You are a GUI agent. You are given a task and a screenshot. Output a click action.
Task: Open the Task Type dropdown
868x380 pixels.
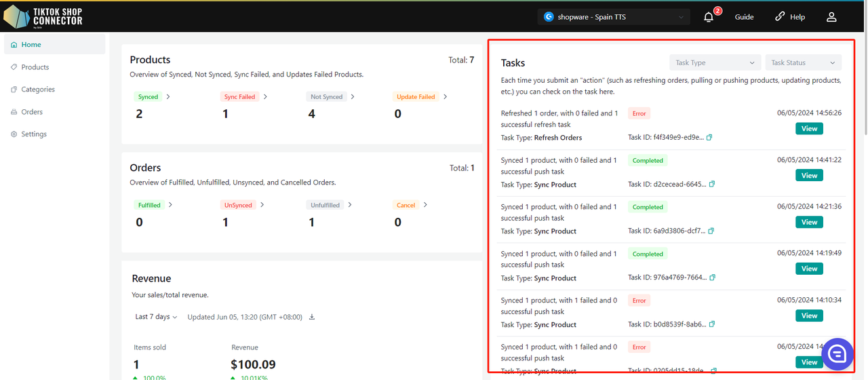pyautogui.click(x=715, y=62)
